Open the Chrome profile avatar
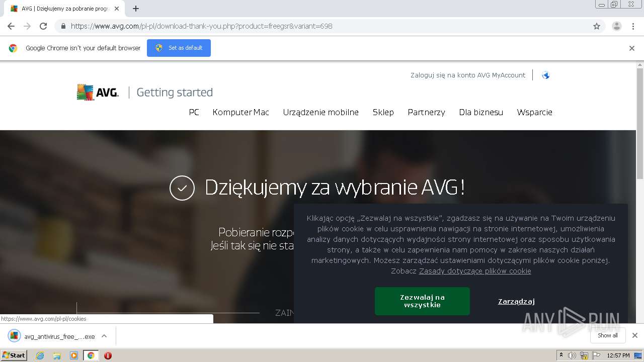This screenshot has width=644, height=362. (616, 26)
